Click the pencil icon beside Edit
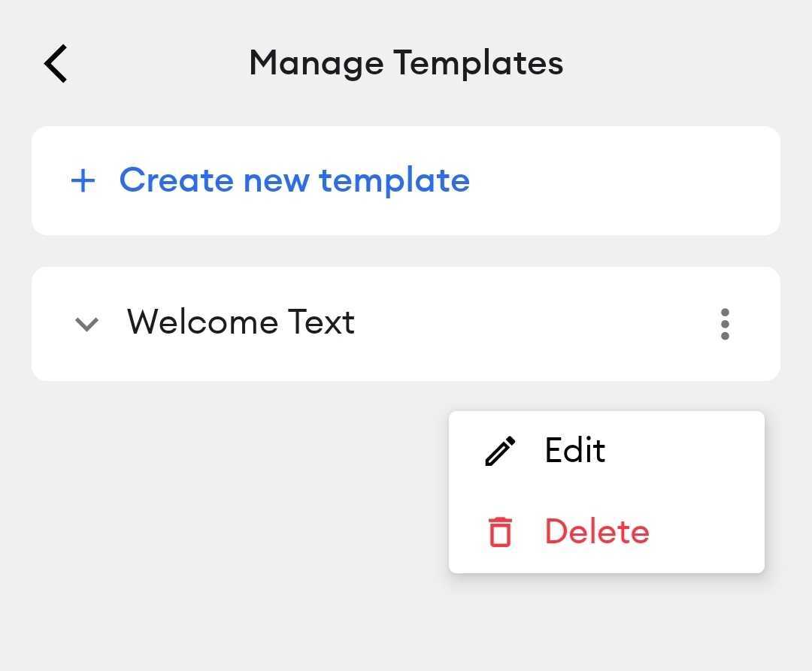The image size is (812, 671). click(x=500, y=451)
